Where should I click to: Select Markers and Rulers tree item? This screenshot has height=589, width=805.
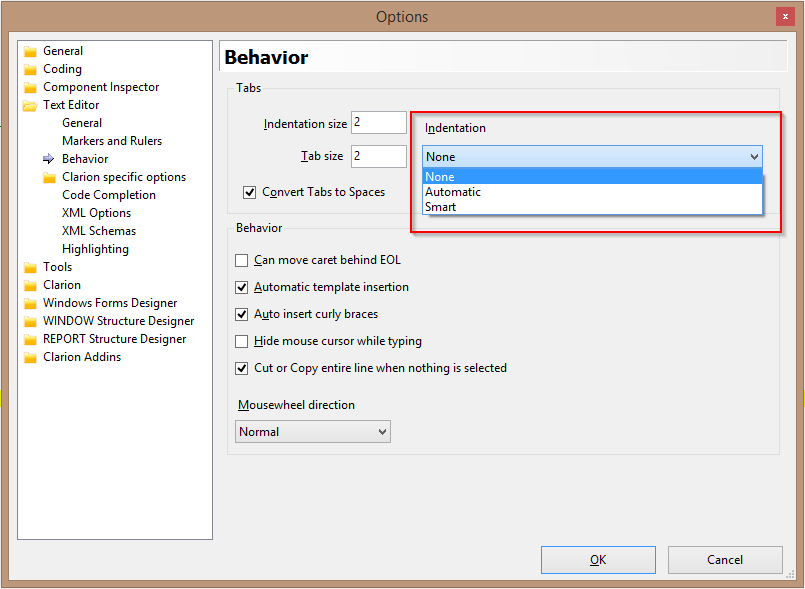click(x=112, y=141)
